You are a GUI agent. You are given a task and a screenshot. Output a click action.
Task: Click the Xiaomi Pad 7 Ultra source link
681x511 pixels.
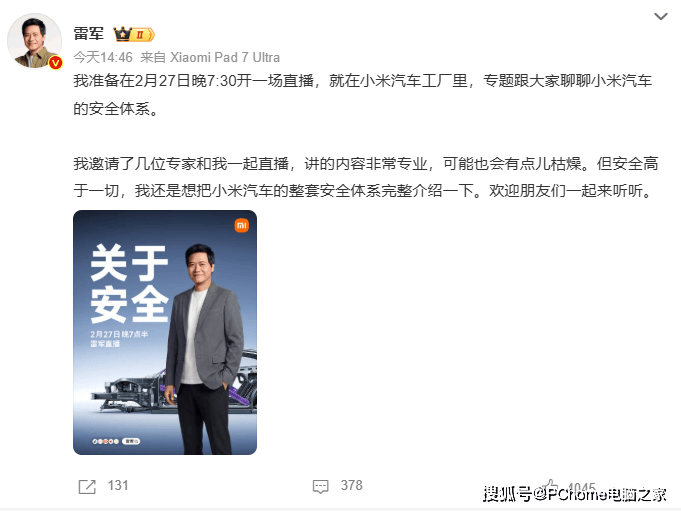click(x=225, y=57)
